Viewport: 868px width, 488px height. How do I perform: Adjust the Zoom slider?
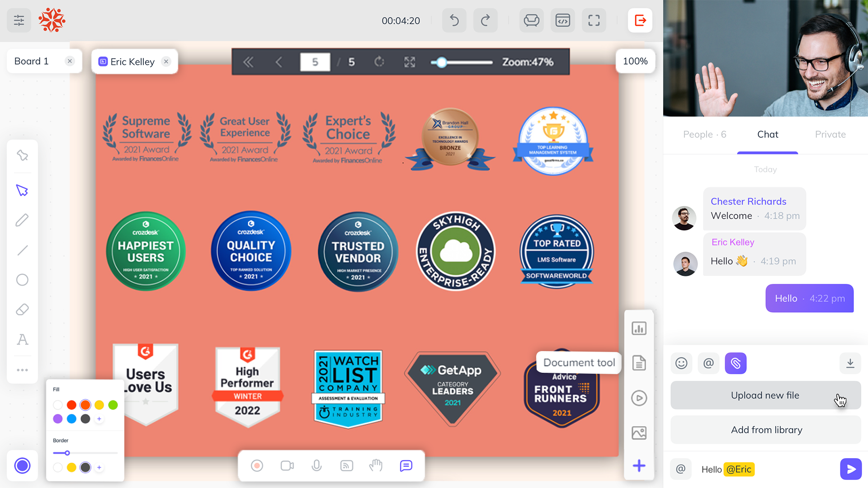tap(441, 62)
